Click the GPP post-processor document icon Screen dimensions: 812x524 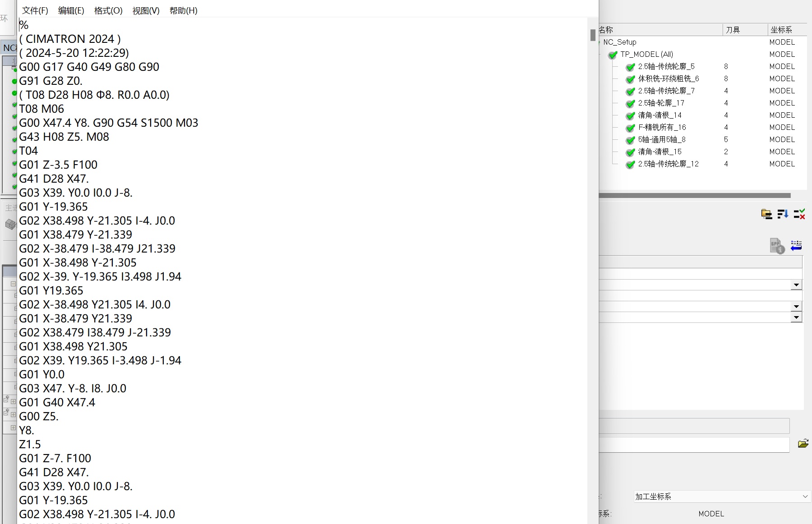777,246
